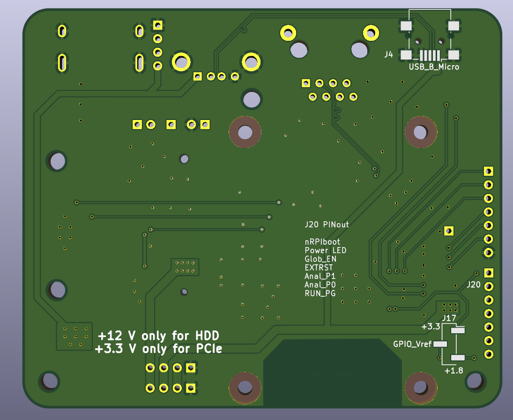Click the large dark copper cutout area

pyautogui.click(x=333, y=372)
